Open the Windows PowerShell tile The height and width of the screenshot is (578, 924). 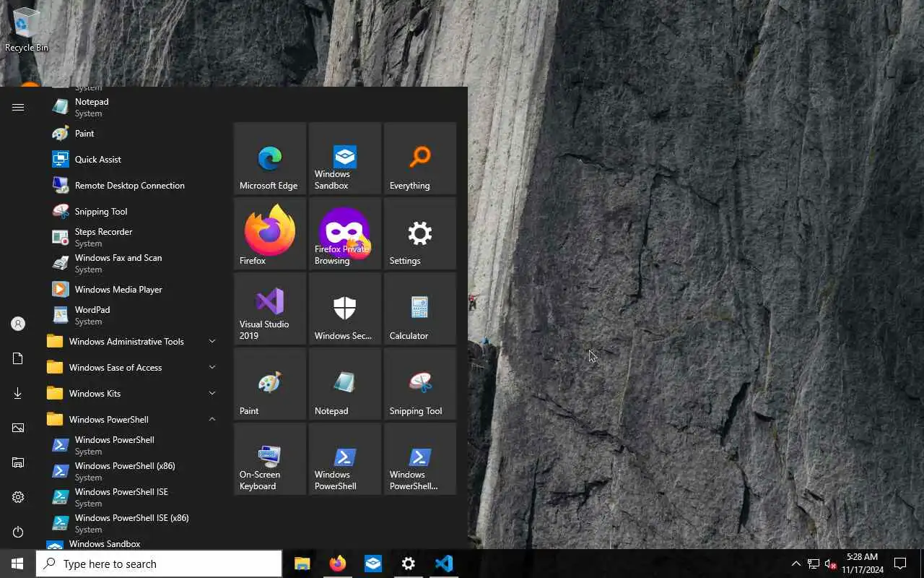(x=345, y=459)
